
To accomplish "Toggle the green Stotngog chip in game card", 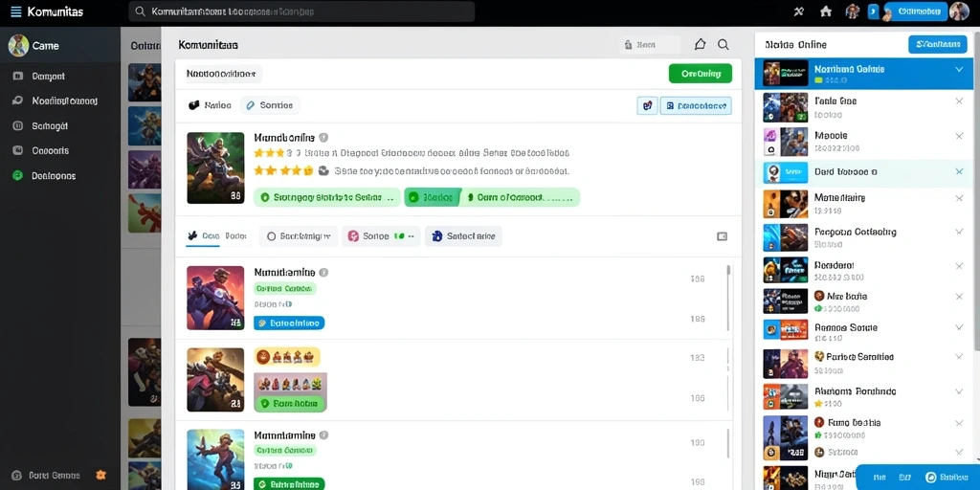I will coord(327,197).
